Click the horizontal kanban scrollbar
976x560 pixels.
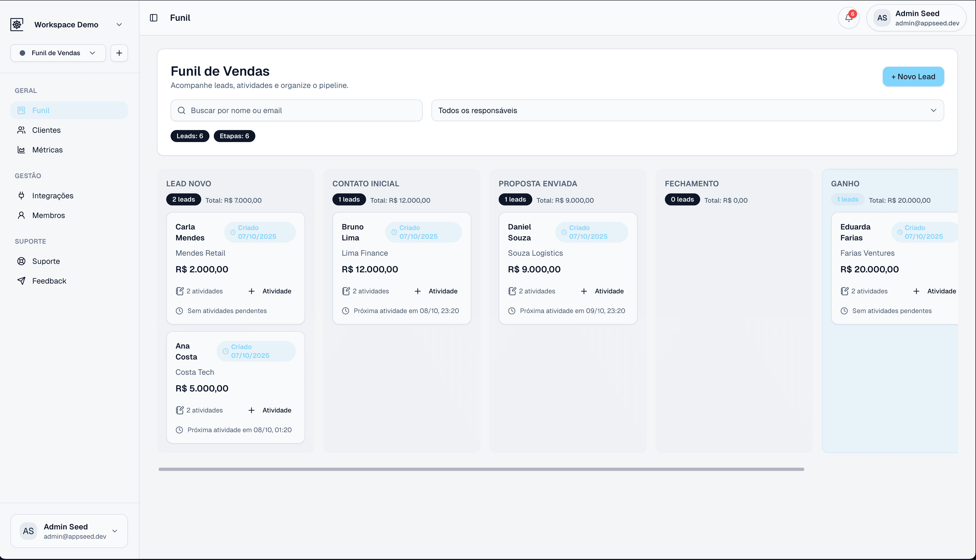481,469
